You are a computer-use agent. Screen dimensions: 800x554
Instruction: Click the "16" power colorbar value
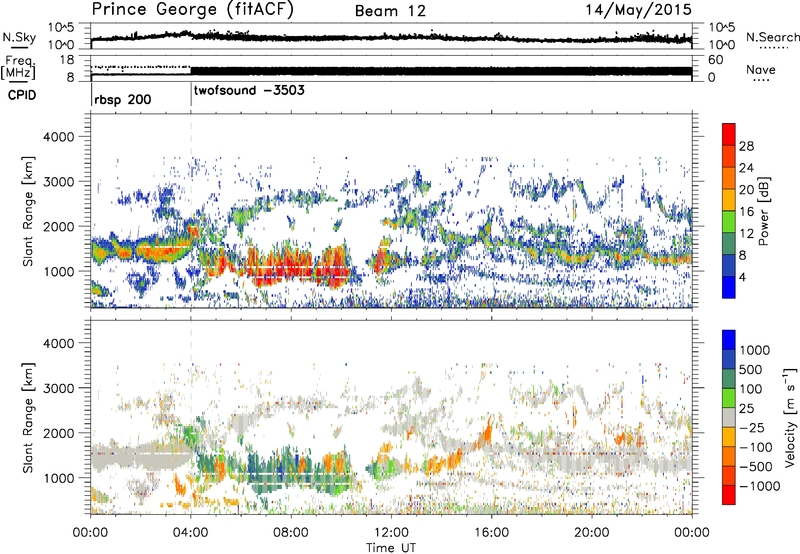pos(746,212)
